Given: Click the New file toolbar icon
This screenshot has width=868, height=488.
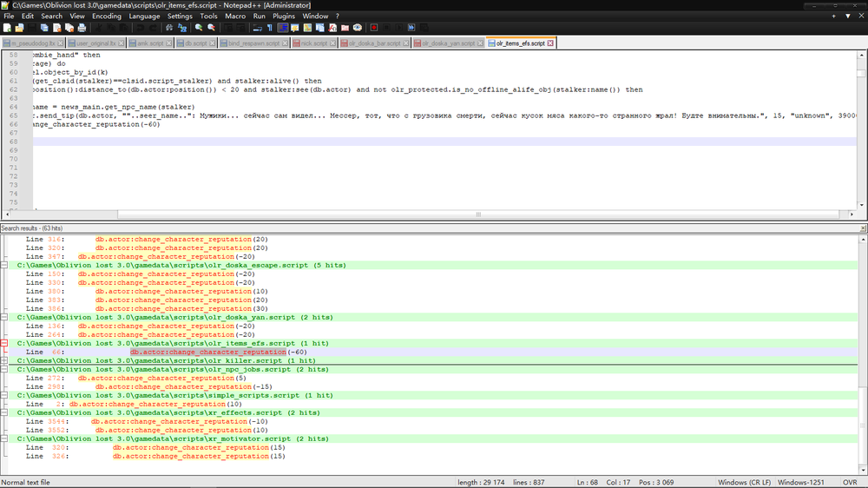Looking at the screenshot, I should 7,28.
